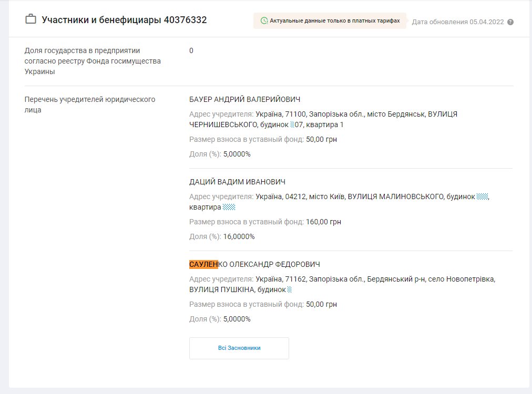Screen dimensions: 532x394
Task: Click the paid tariffs notice badge
Action: (x=330, y=21)
